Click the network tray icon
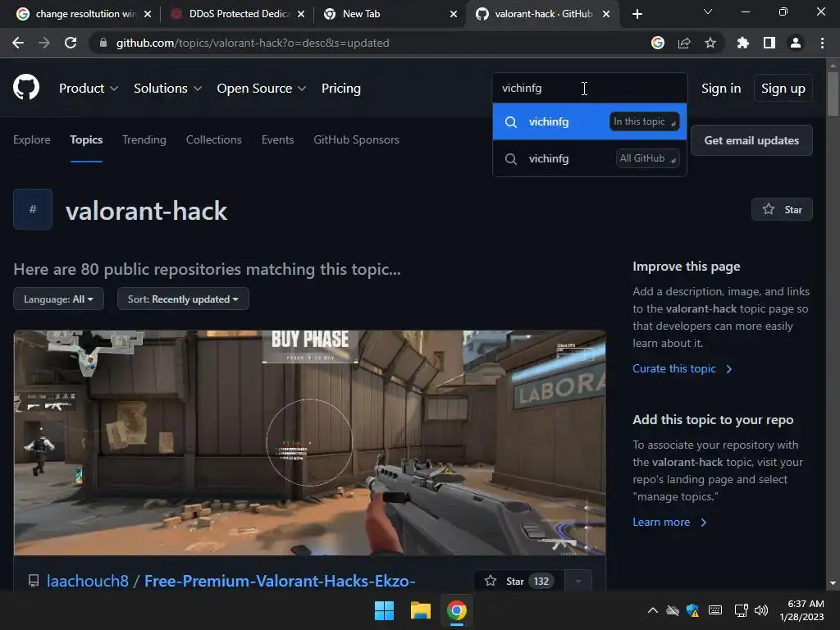The image size is (840, 630). pyautogui.click(x=741, y=610)
